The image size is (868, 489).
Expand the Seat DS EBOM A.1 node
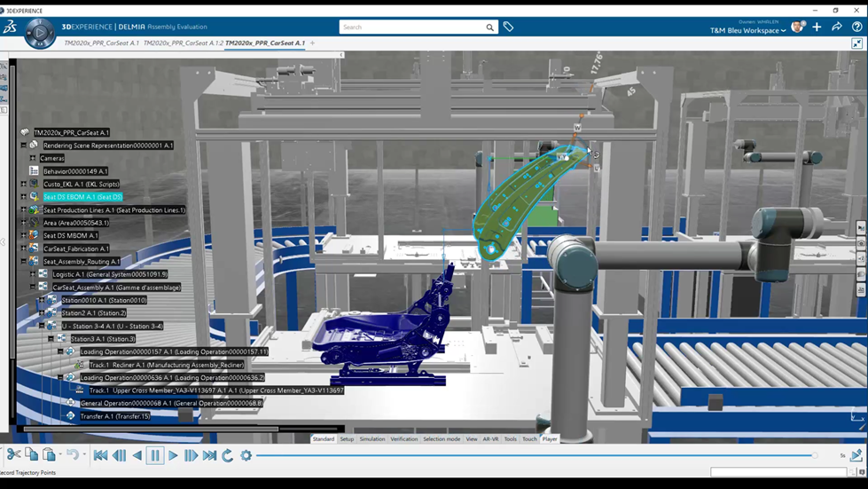23,197
